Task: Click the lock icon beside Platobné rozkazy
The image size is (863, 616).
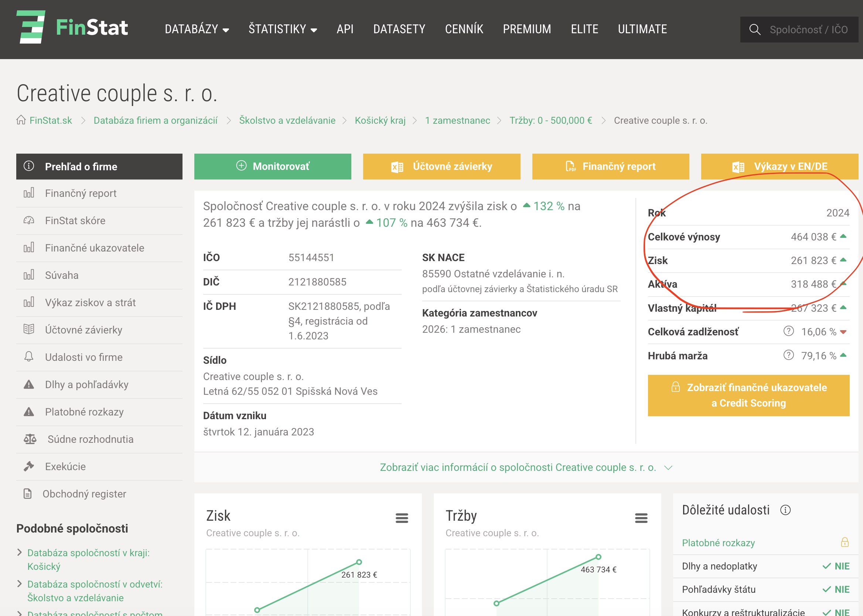Action: pos(845,543)
